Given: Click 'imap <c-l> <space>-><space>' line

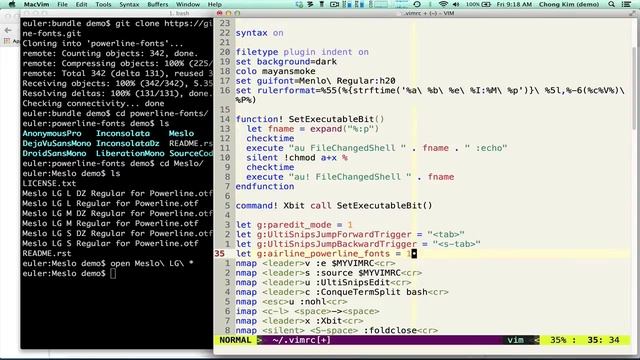Looking at the screenshot, I should pos(307,311).
